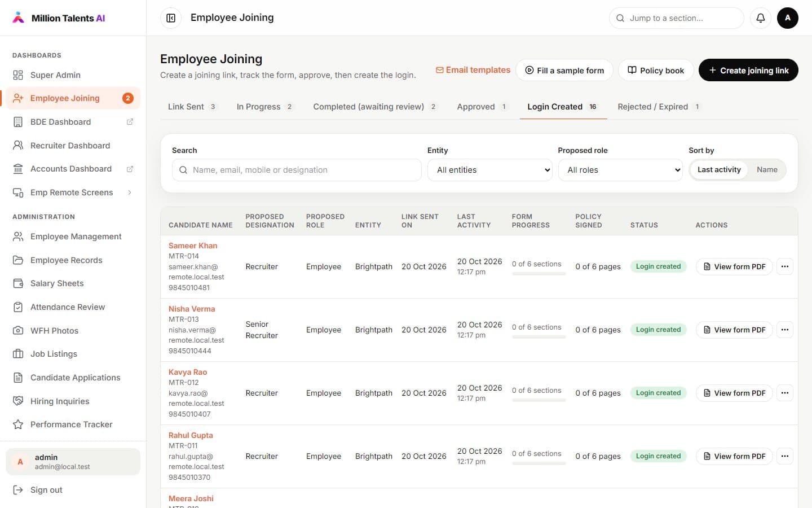View form PDF for Sameer Khan
Image resolution: width=812 pixels, height=508 pixels.
point(734,266)
